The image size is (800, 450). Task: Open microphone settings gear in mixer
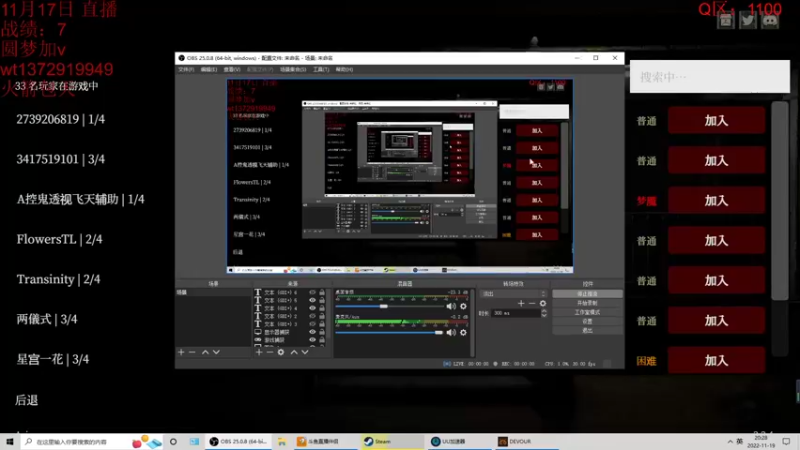click(x=463, y=333)
